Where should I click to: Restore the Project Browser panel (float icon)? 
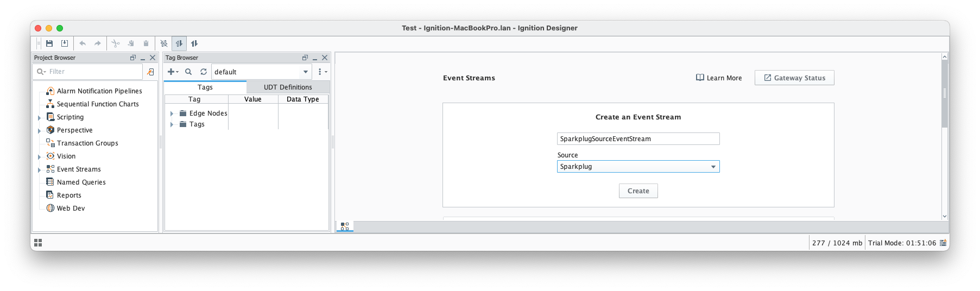pos(132,58)
